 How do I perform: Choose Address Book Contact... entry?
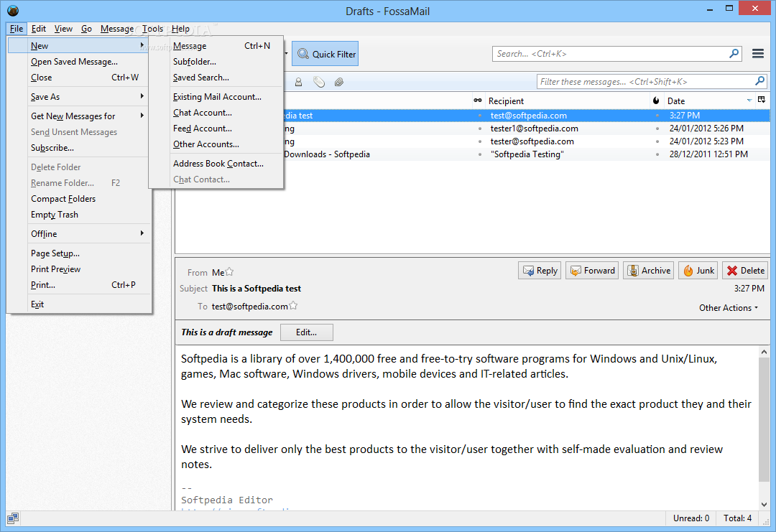pyautogui.click(x=216, y=163)
